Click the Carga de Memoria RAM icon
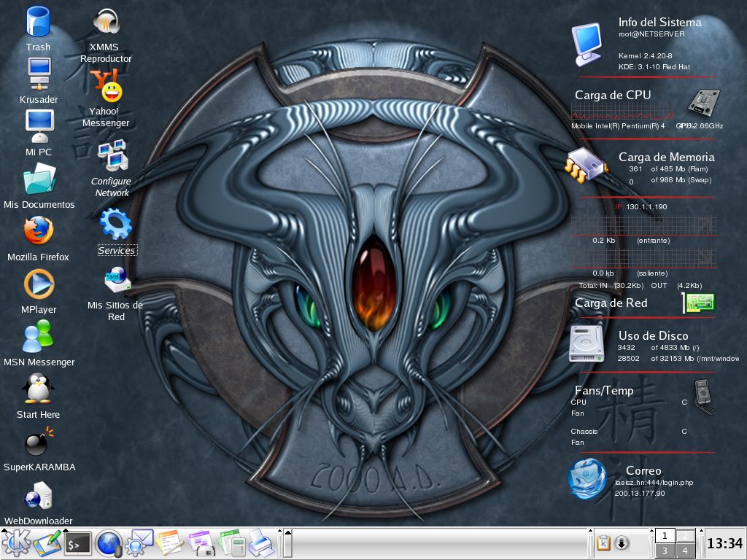The image size is (747, 560). click(x=586, y=166)
